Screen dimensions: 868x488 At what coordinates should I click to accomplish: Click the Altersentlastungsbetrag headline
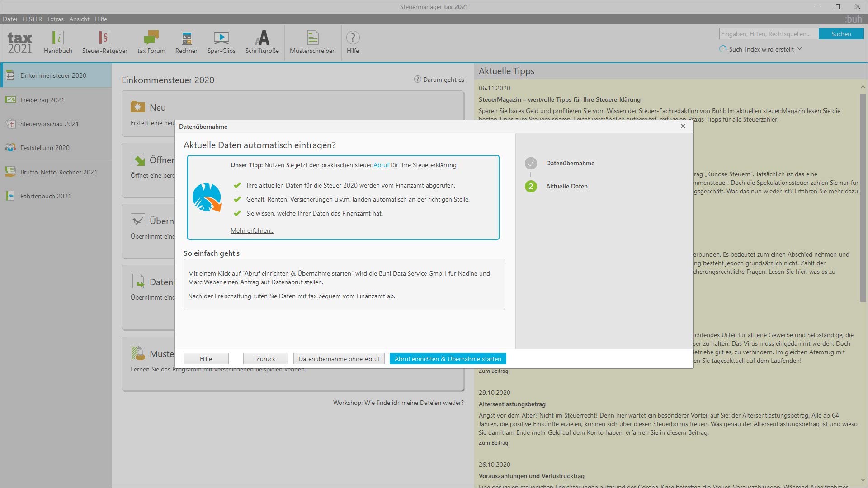(512, 404)
